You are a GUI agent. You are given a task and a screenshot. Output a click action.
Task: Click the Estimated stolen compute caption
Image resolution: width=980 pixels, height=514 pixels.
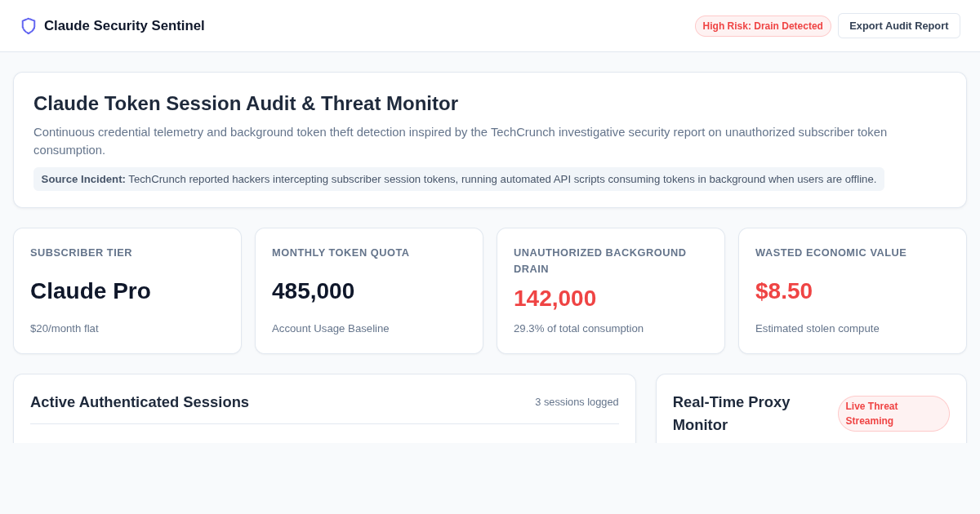[817, 329]
